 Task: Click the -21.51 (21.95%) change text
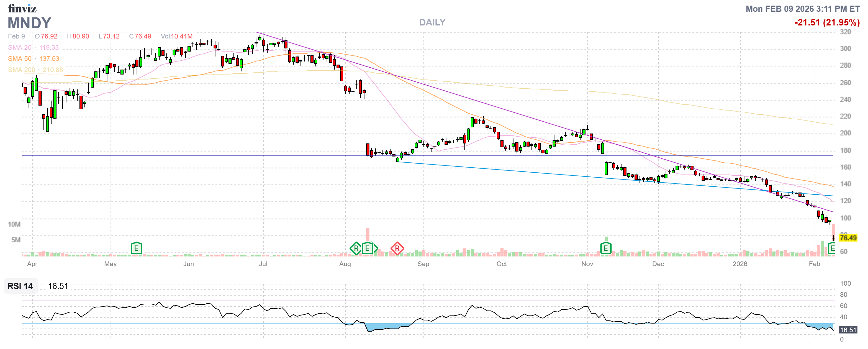[827, 22]
